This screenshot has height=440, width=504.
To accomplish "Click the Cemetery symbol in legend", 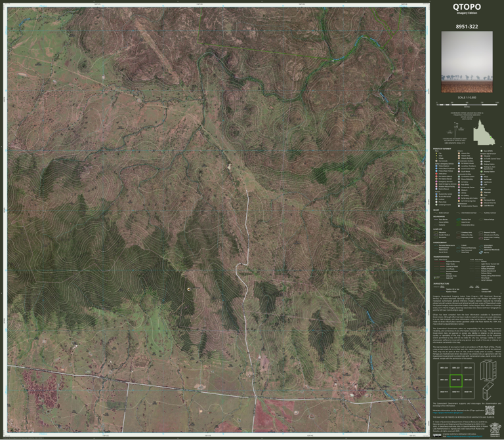I will click(x=459, y=182).
